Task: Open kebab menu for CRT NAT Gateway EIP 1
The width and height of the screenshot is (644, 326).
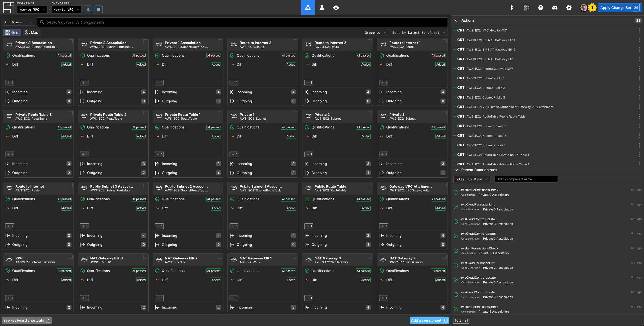Action: (x=639, y=40)
